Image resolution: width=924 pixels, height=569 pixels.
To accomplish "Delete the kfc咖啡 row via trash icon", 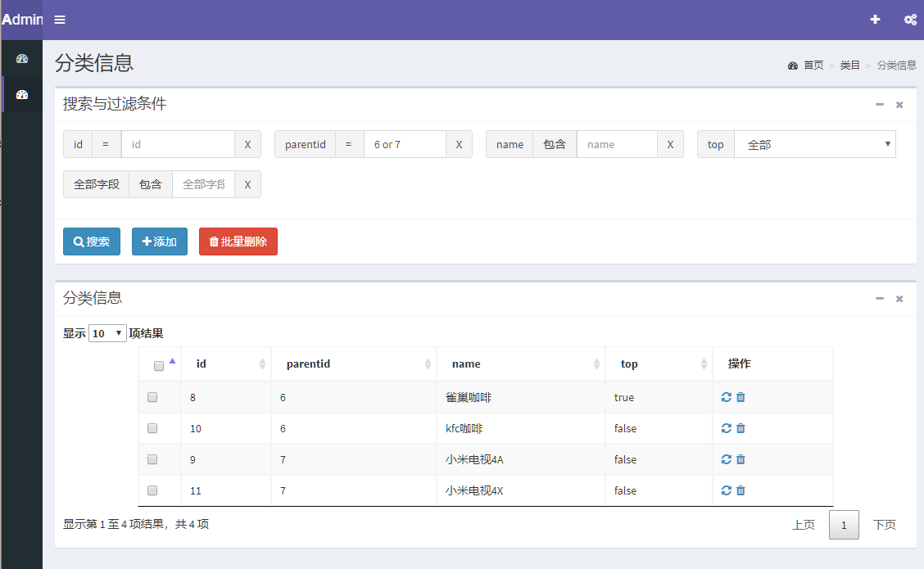I will [741, 428].
